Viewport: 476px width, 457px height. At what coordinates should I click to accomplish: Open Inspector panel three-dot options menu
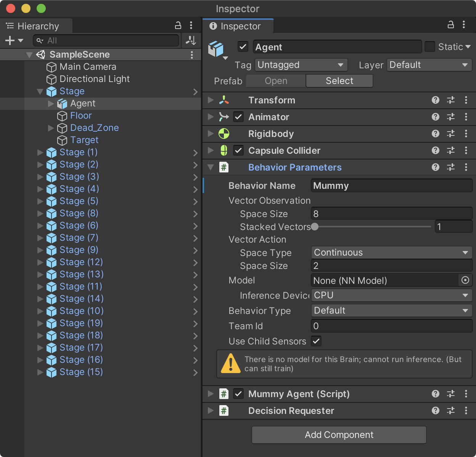(x=464, y=25)
